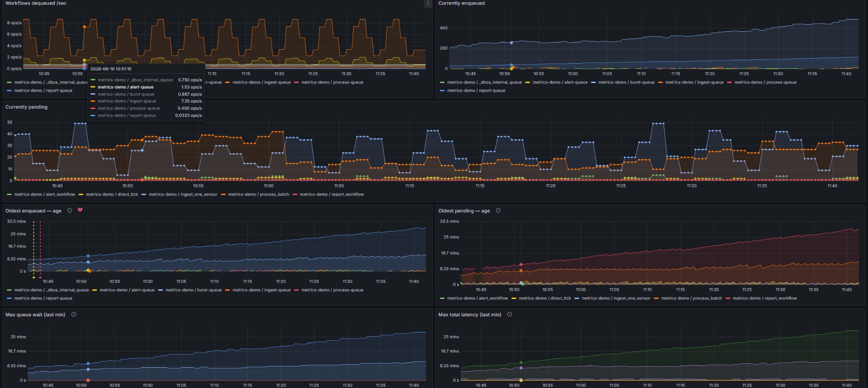Toggle burst-queue series in Currently enqueued legend
Screen dimensions: 868x388
coord(626,83)
